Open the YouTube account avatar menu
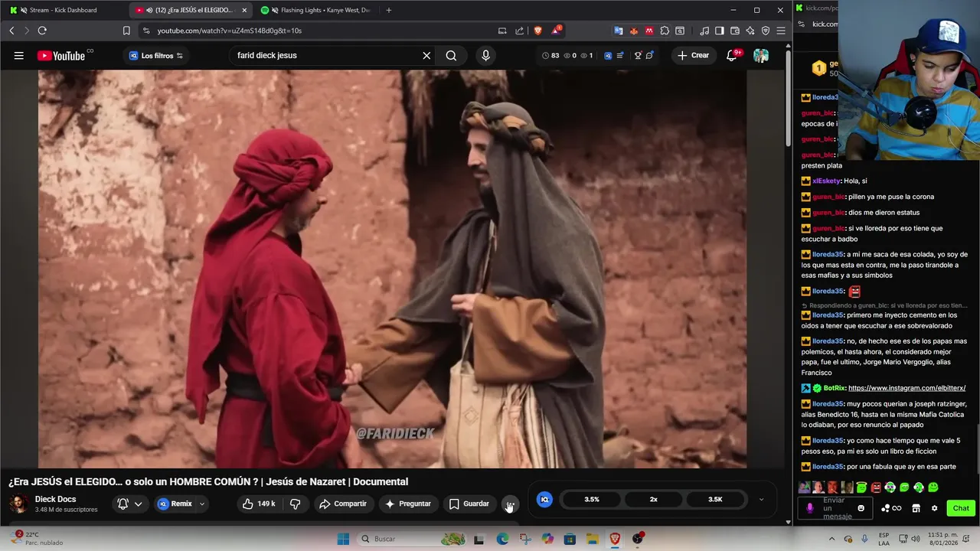Image resolution: width=980 pixels, height=551 pixels. point(760,55)
